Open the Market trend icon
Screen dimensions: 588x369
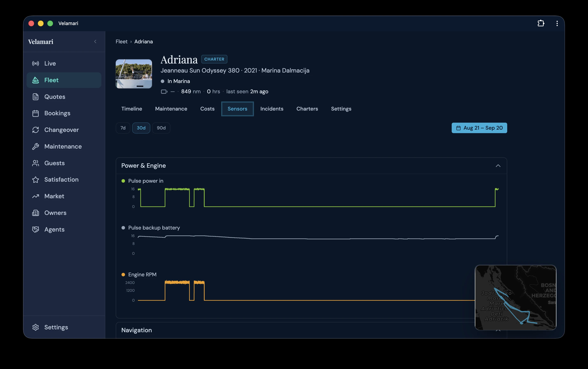(36, 196)
